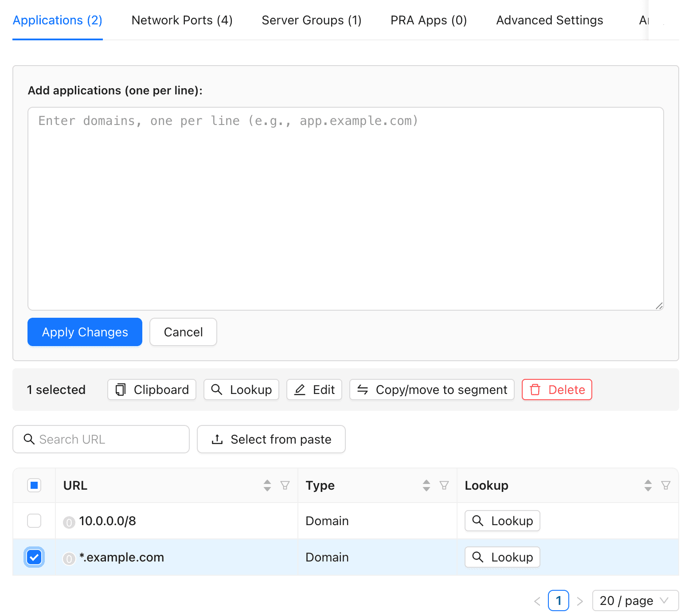Sort the Type column

pos(426,485)
